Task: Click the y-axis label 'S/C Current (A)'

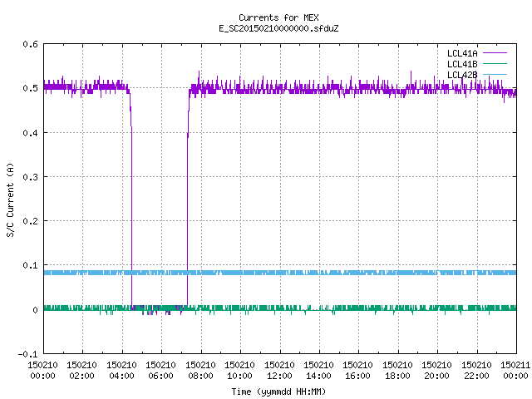Action: 10,200
